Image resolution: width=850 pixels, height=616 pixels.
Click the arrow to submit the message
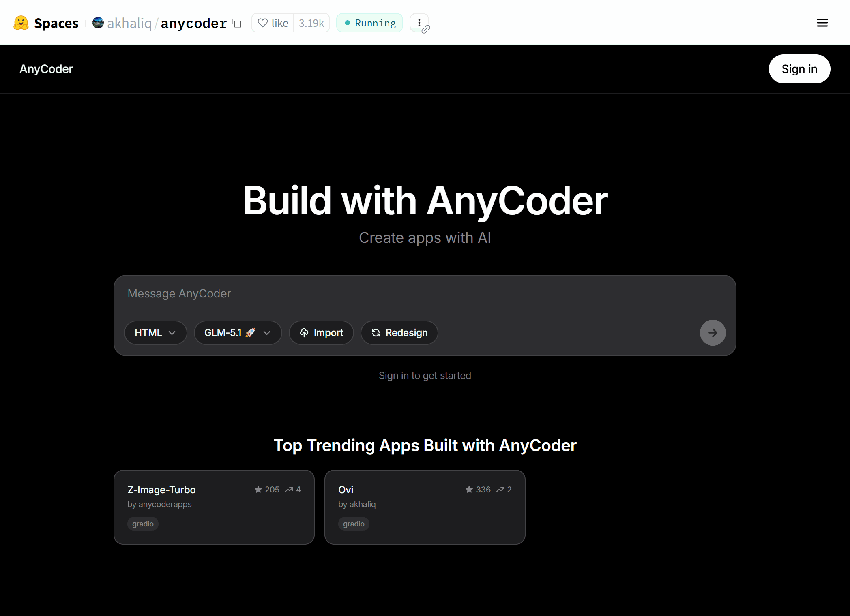click(x=713, y=332)
